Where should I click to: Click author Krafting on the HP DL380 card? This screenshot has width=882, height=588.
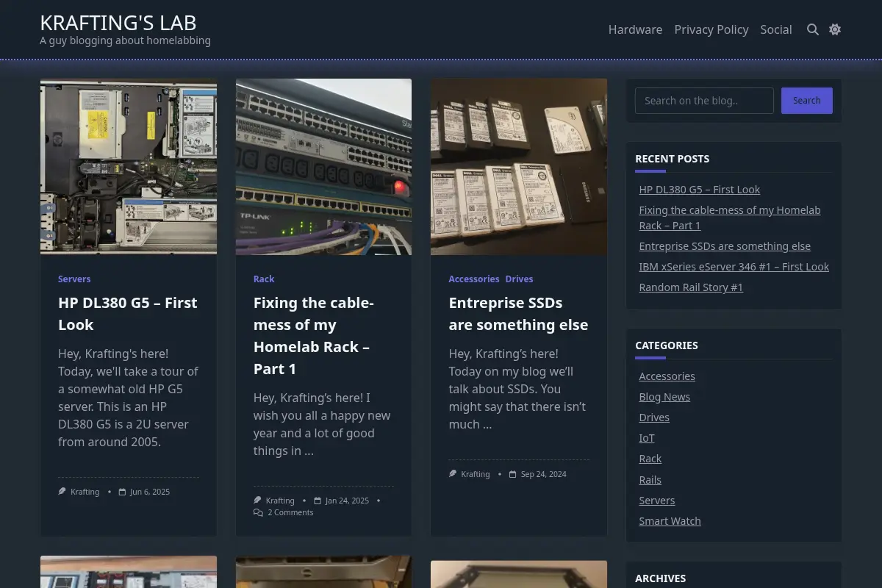(x=85, y=492)
